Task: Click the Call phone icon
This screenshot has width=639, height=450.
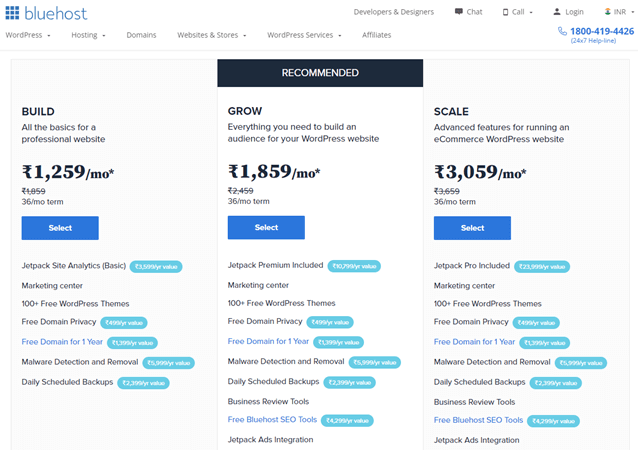Action: coord(505,12)
